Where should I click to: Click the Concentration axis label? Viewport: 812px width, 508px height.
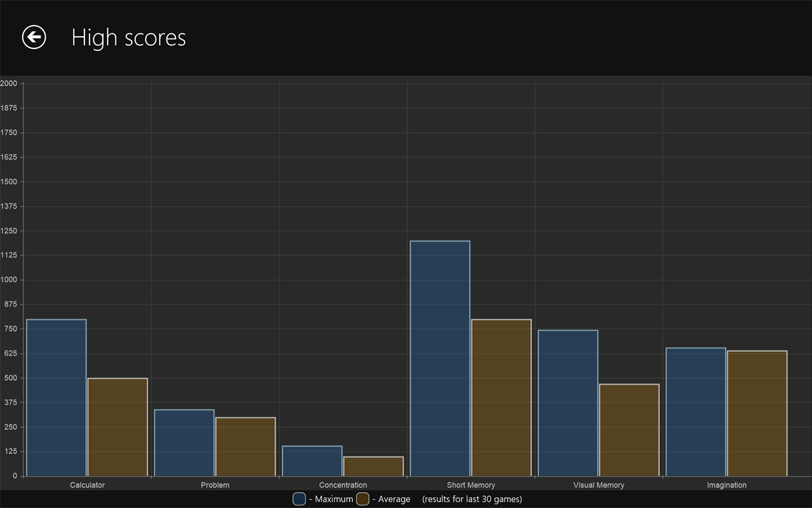click(x=342, y=485)
